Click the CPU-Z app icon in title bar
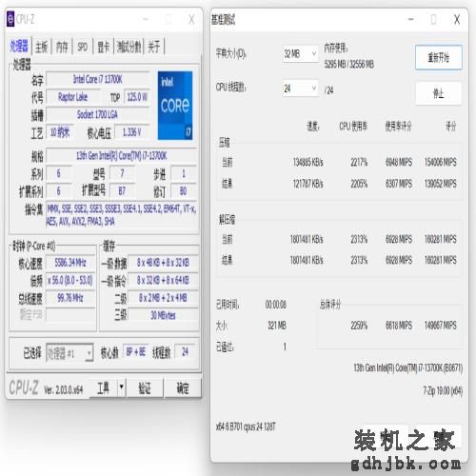 [10, 19]
